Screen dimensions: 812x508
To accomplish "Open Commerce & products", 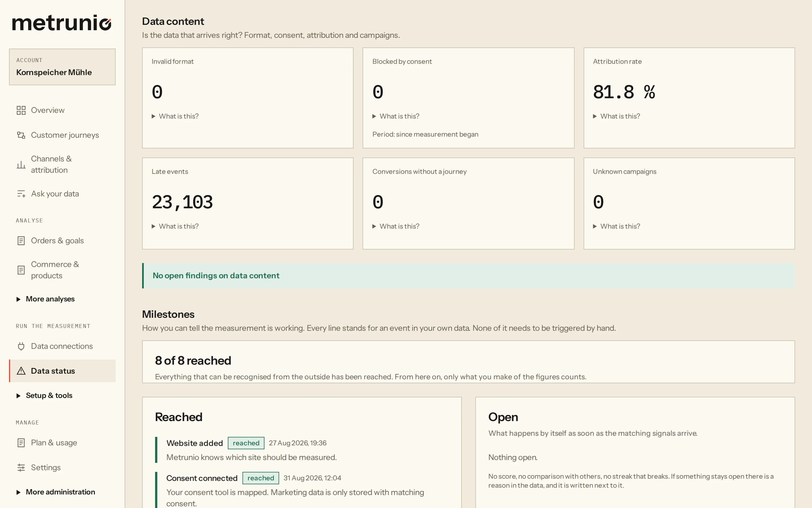I will pyautogui.click(x=62, y=270).
